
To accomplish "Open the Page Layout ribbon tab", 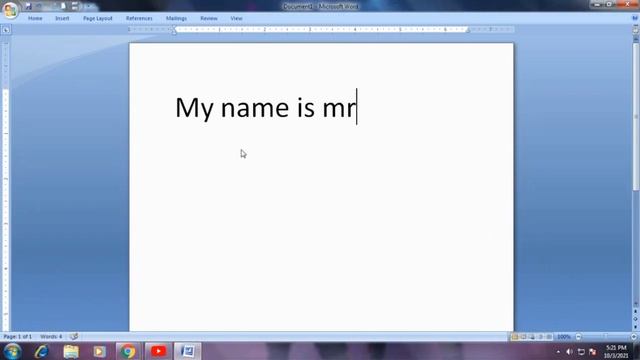I will click(98, 18).
